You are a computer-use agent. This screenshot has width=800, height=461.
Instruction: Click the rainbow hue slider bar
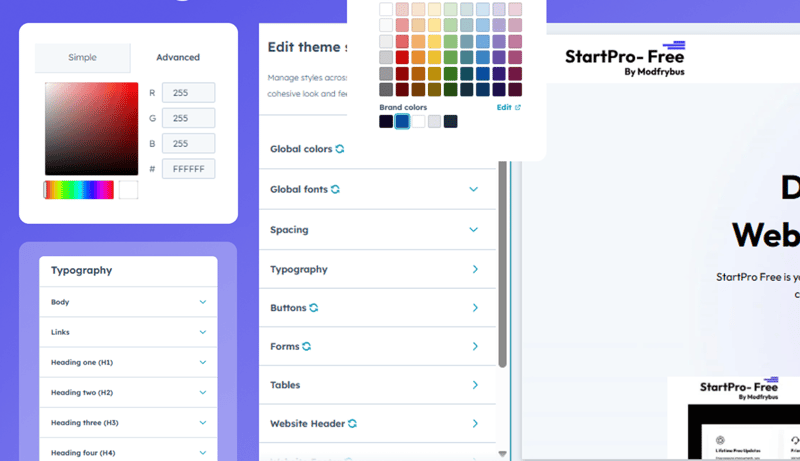(x=79, y=190)
